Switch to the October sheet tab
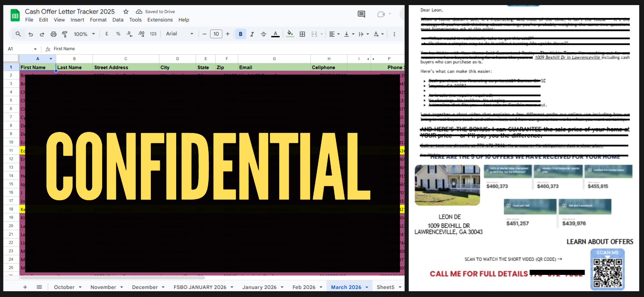This screenshot has height=297, width=644. [64, 287]
